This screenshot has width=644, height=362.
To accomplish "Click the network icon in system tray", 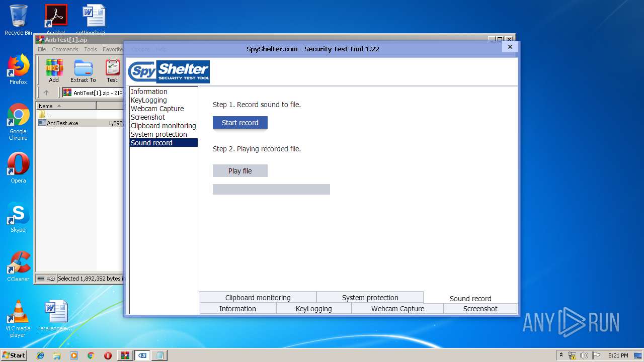I will pyautogui.click(x=572, y=355).
